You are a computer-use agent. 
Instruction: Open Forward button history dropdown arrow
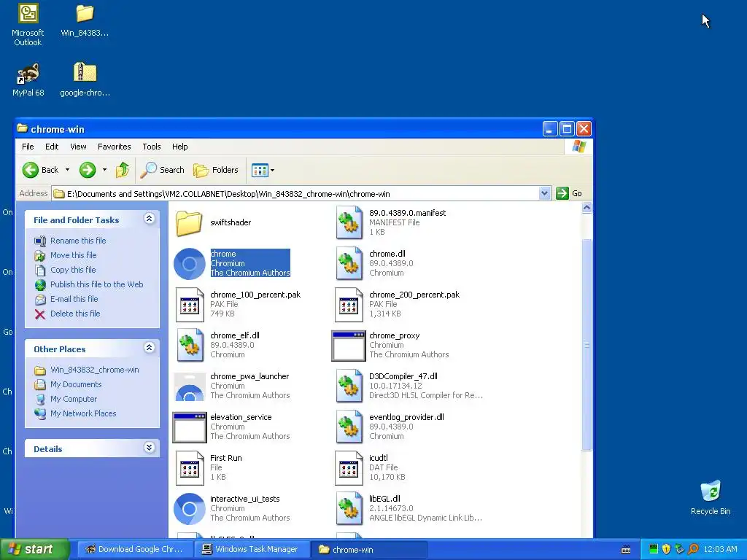104,170
